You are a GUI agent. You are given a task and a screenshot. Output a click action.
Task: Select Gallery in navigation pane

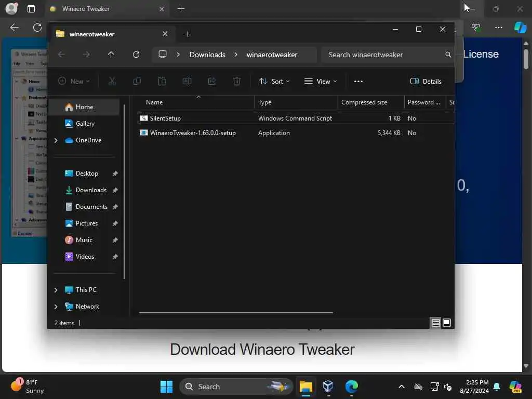point(85,124)
